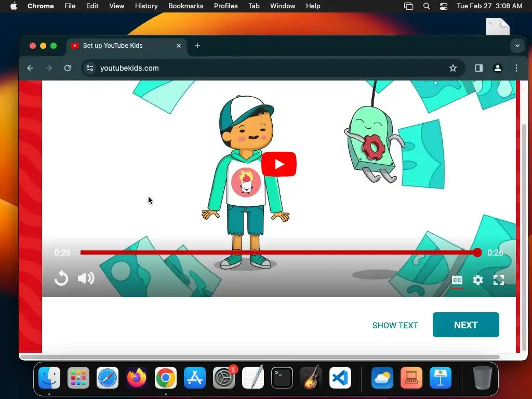This screenshot has height=399, width=532.
Task: Open Trash from the Dock
Action: (483, 378)
